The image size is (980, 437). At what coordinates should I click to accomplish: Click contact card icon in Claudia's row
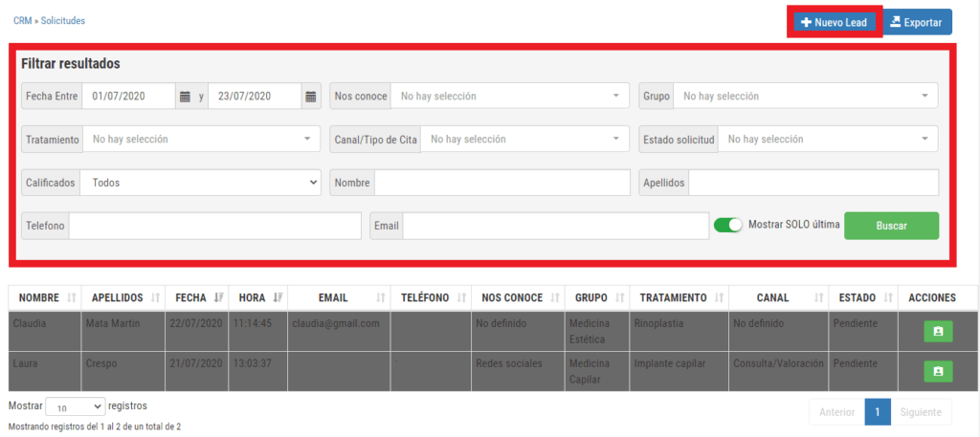coord(937,331)
